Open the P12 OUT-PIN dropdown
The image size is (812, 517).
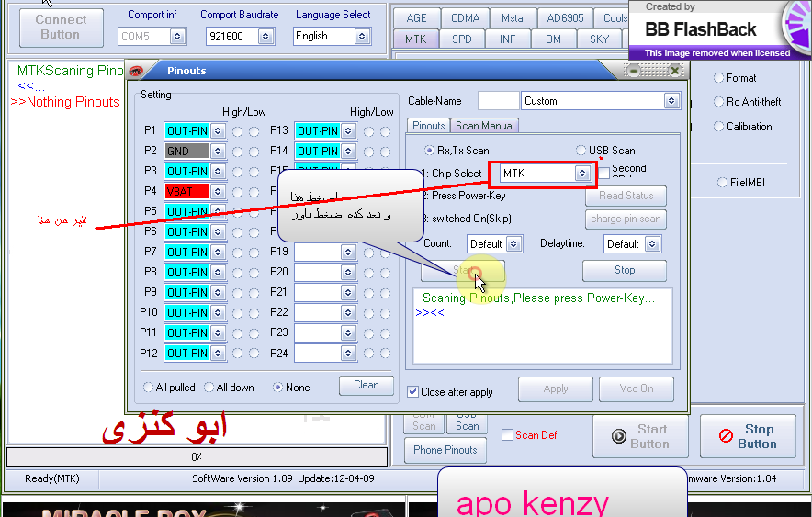[x=218, y=353]
